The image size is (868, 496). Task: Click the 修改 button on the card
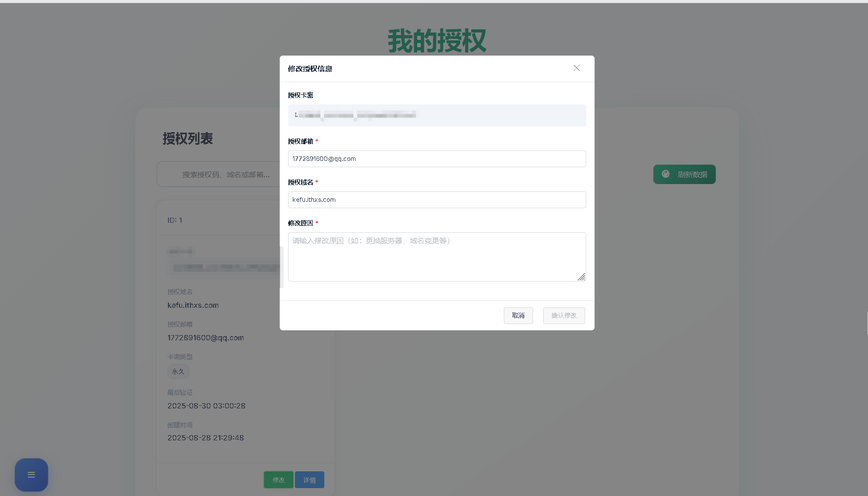[x=278, y=479]
